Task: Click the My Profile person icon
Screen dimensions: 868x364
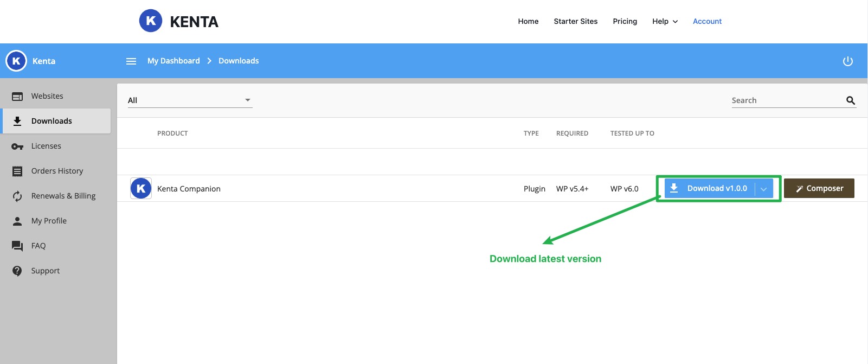Action: click(x=17, y=221)
